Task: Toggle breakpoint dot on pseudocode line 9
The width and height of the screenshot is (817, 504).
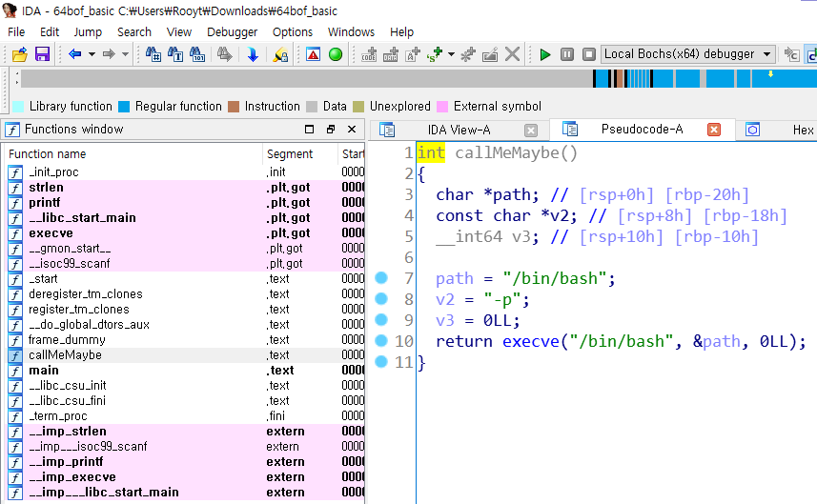Action: point(381,319)
